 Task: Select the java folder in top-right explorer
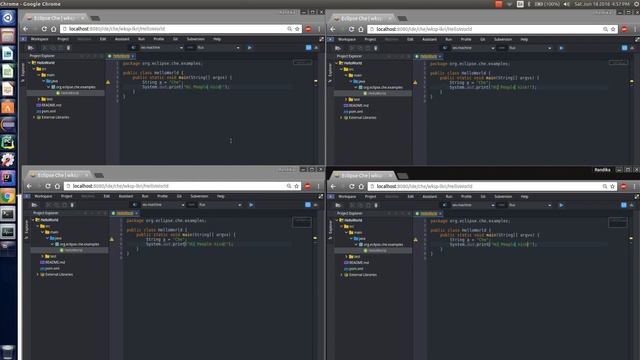tap(360, 81)
